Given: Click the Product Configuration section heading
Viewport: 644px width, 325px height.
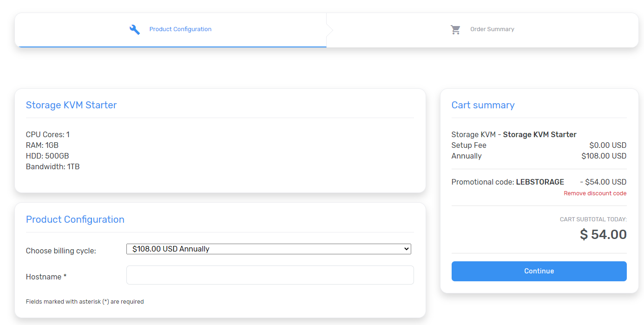Looking at the screenshot, I should 75,219.
